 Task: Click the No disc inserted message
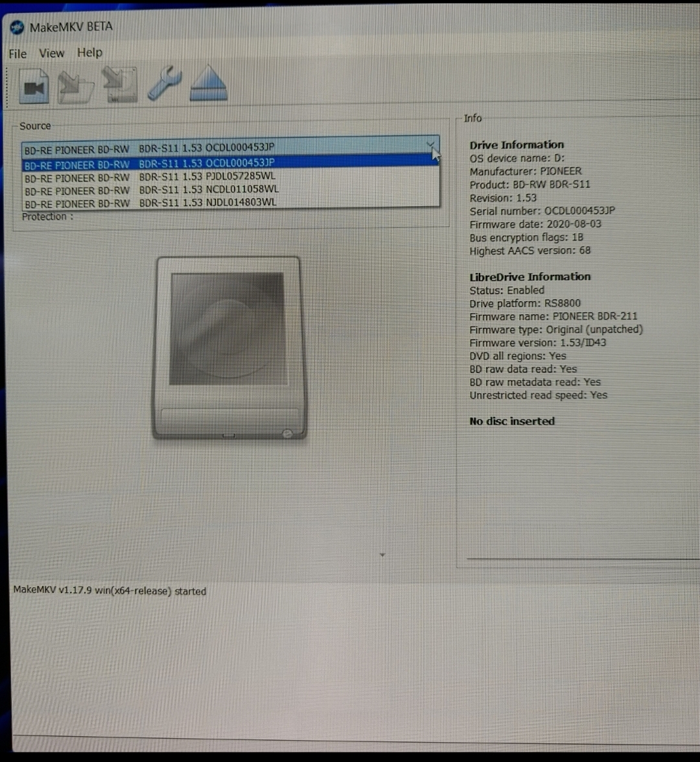pos(512,421)
